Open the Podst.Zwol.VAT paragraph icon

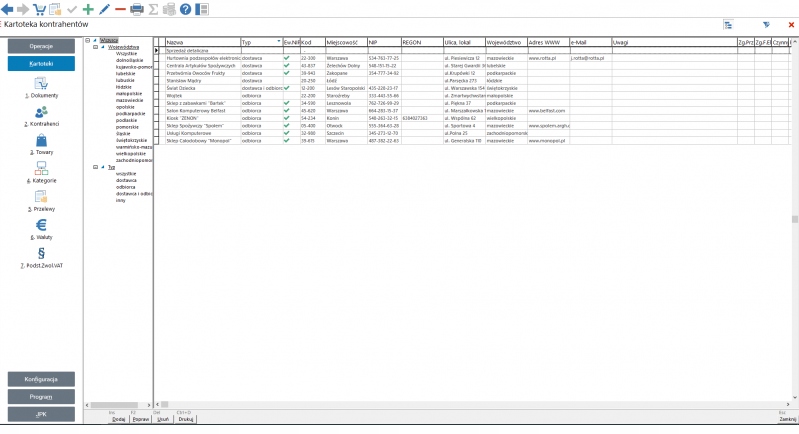pyautogui.click(x=41, y=253)
